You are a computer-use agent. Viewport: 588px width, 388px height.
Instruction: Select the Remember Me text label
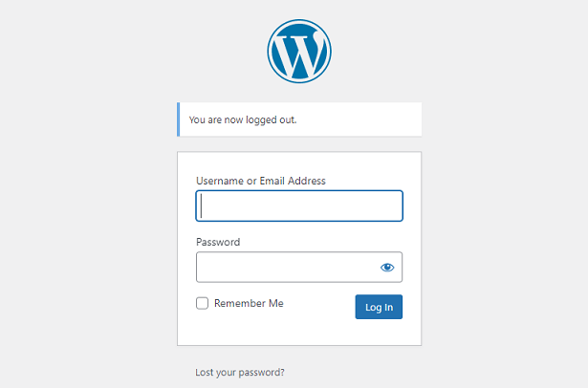[x=249, y=303]
